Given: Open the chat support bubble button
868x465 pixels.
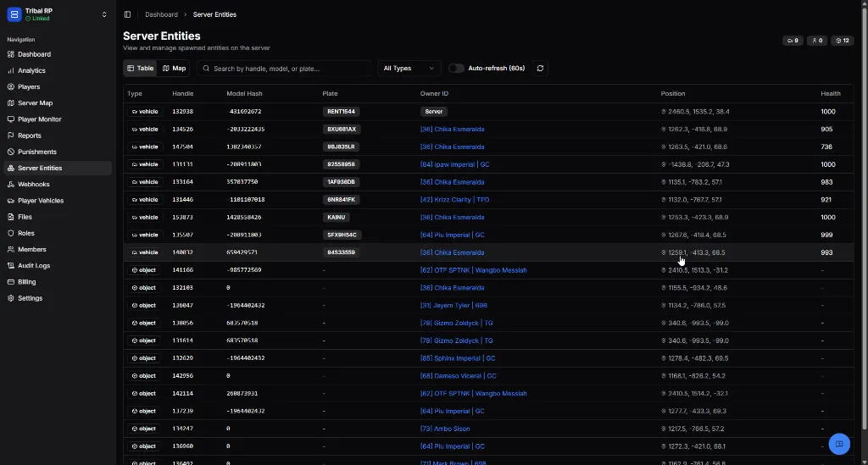Looking at the screenshot, I should coord(839,444).
